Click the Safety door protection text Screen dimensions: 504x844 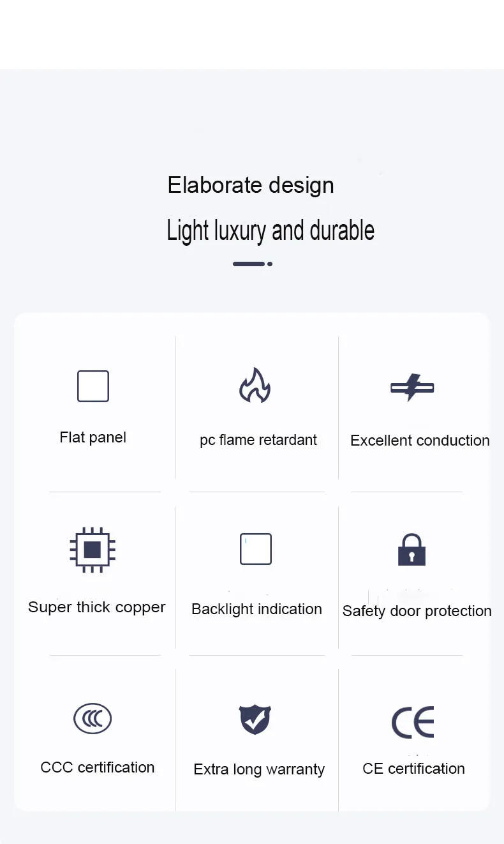tap(417, 611)
